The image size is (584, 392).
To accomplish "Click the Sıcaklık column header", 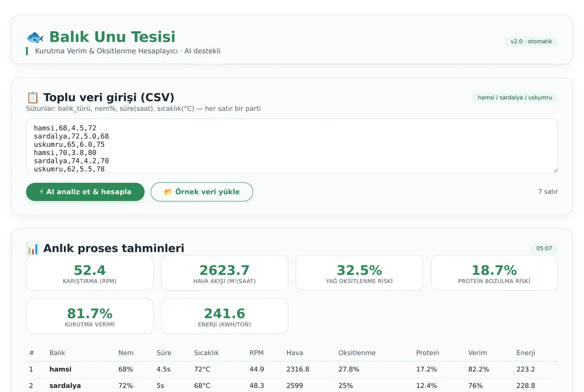I will tap(207, 353).
